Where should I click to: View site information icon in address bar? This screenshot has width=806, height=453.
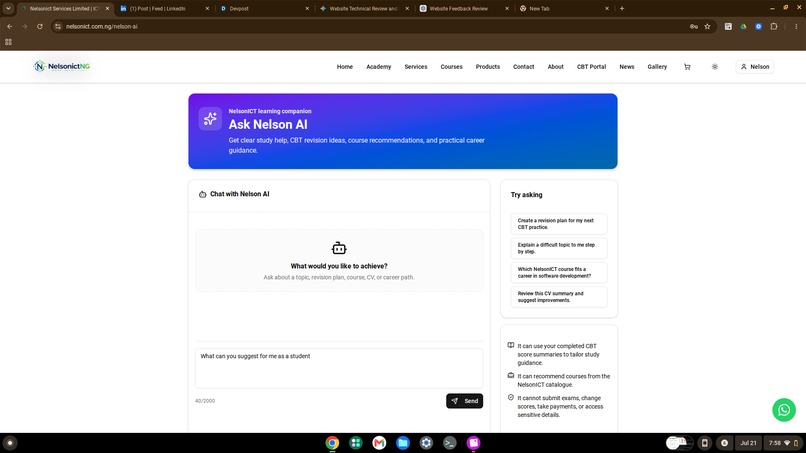58,26
